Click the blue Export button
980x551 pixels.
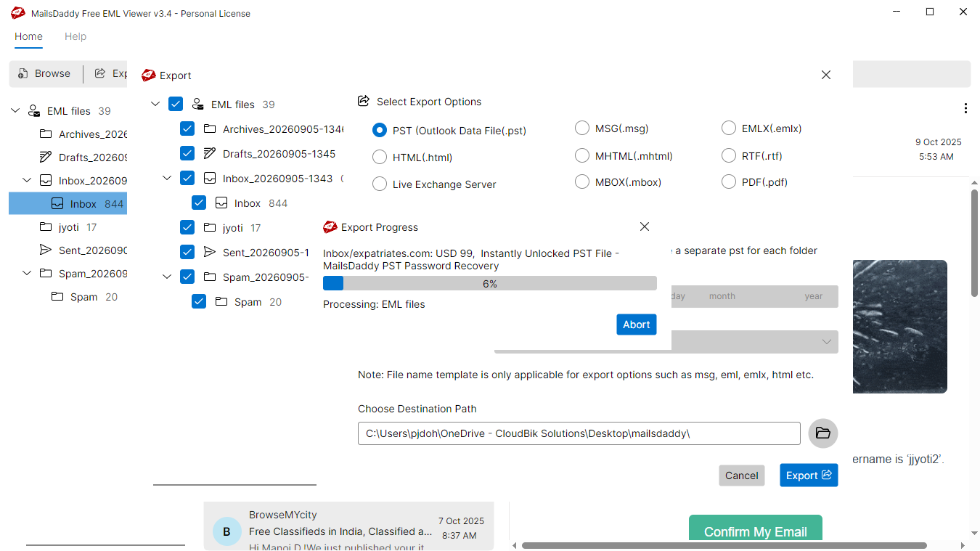tap(809, 476)
